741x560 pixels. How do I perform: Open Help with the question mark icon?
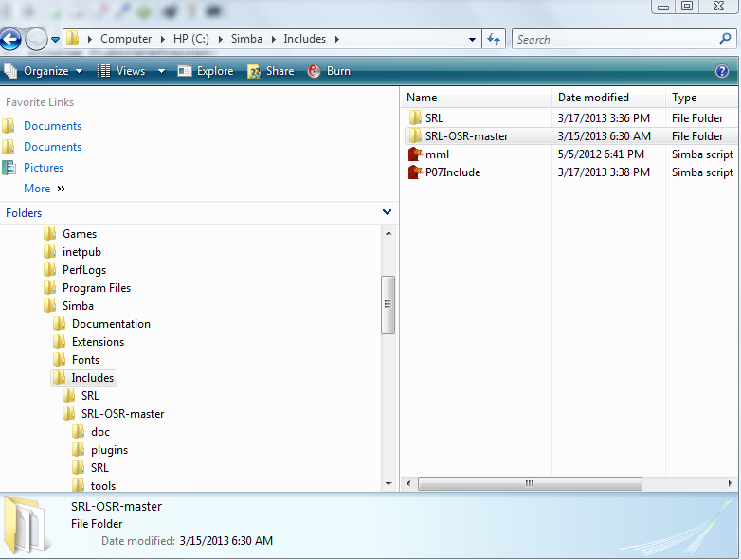(x=722, y=71)
